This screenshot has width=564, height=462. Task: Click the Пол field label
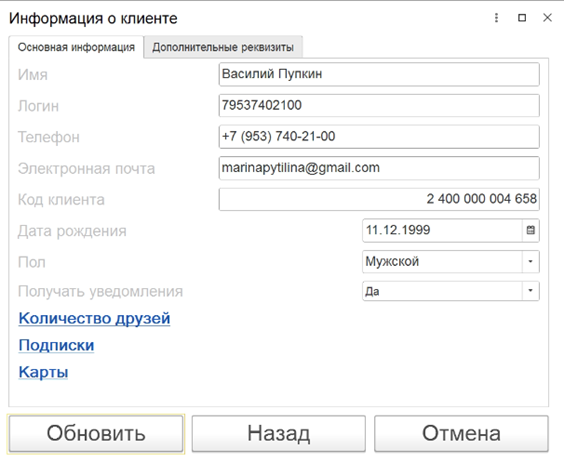(32, 262)
